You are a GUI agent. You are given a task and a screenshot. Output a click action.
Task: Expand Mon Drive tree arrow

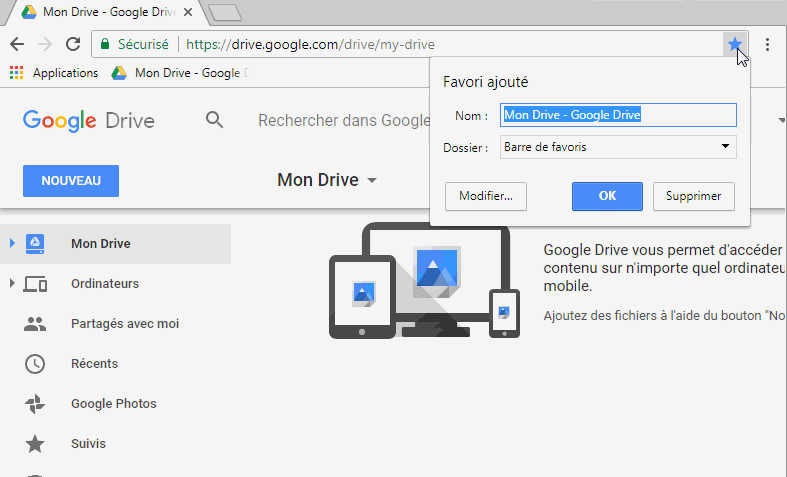tap(12, 244)
